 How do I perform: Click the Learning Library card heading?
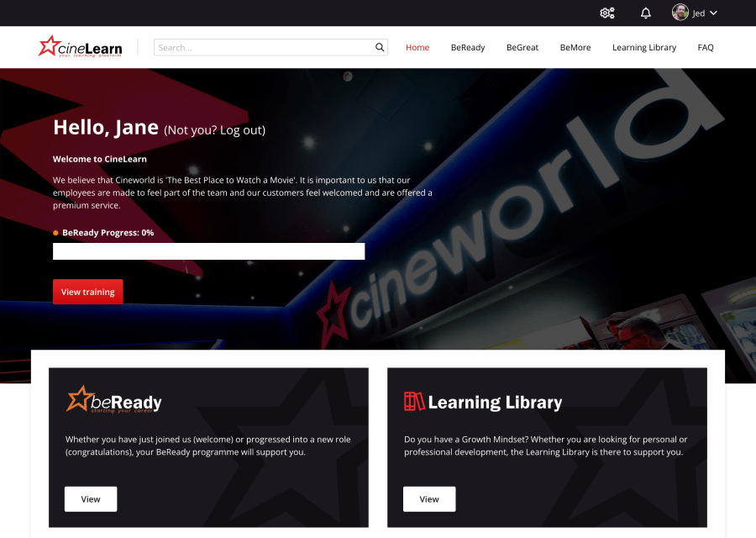pos(495,403)
